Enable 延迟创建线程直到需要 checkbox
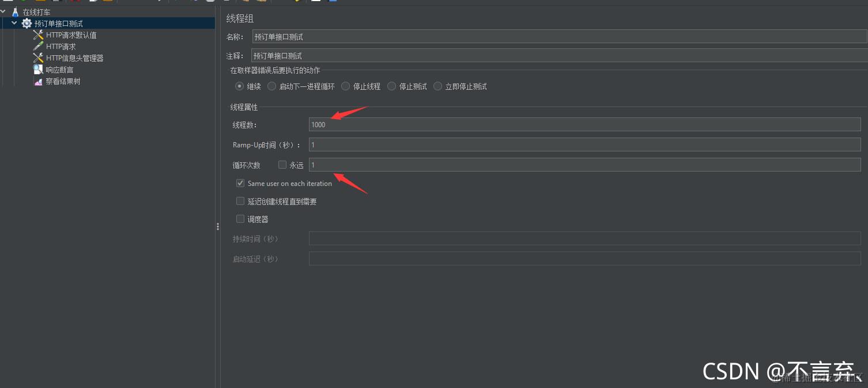This screenshot has height=388, width=868. [240, 201]
